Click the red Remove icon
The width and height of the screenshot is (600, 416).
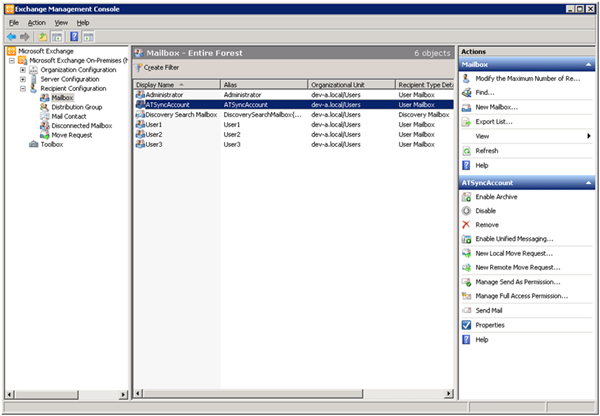click(466, 225)
